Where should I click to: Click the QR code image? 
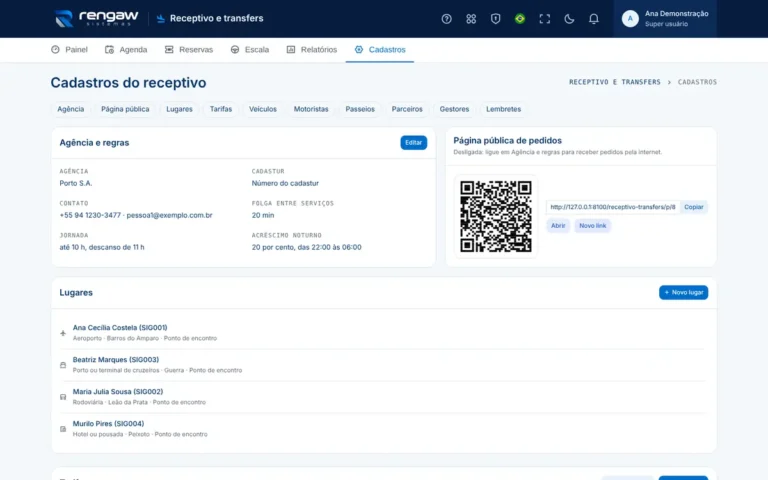point(496,216)
